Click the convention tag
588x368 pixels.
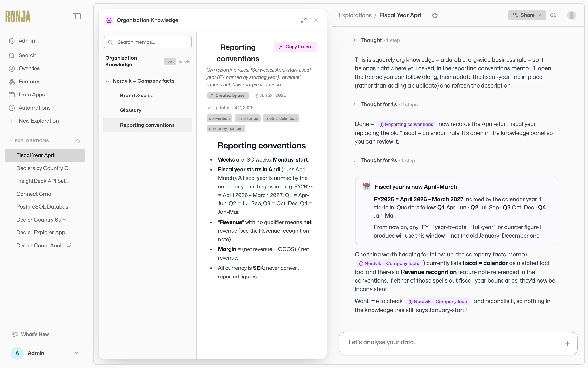pos(219,118)
